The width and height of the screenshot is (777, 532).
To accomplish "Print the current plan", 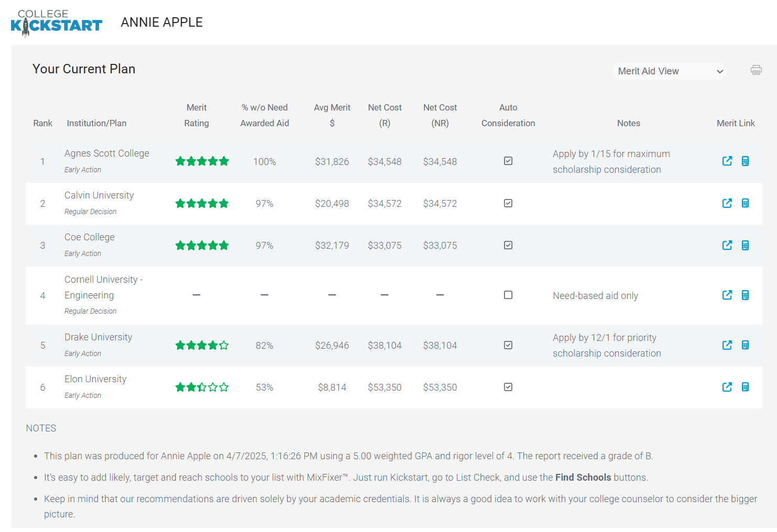I will [x=756, y=70].
